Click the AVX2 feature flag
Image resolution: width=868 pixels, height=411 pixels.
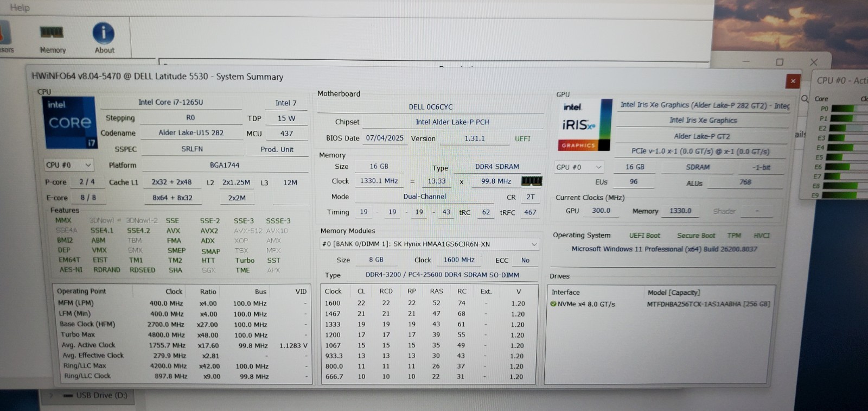coord(209,231)
